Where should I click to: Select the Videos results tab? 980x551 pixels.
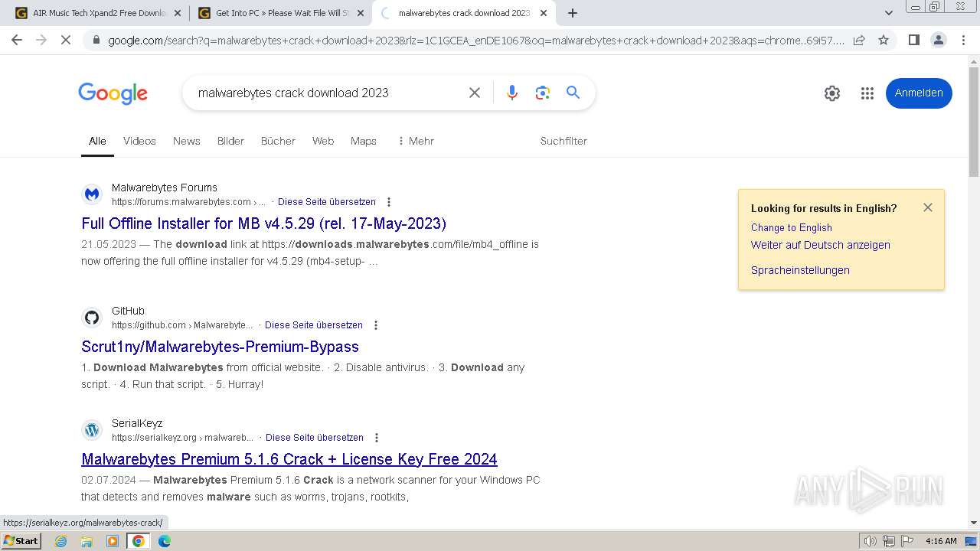click(139, 141)
